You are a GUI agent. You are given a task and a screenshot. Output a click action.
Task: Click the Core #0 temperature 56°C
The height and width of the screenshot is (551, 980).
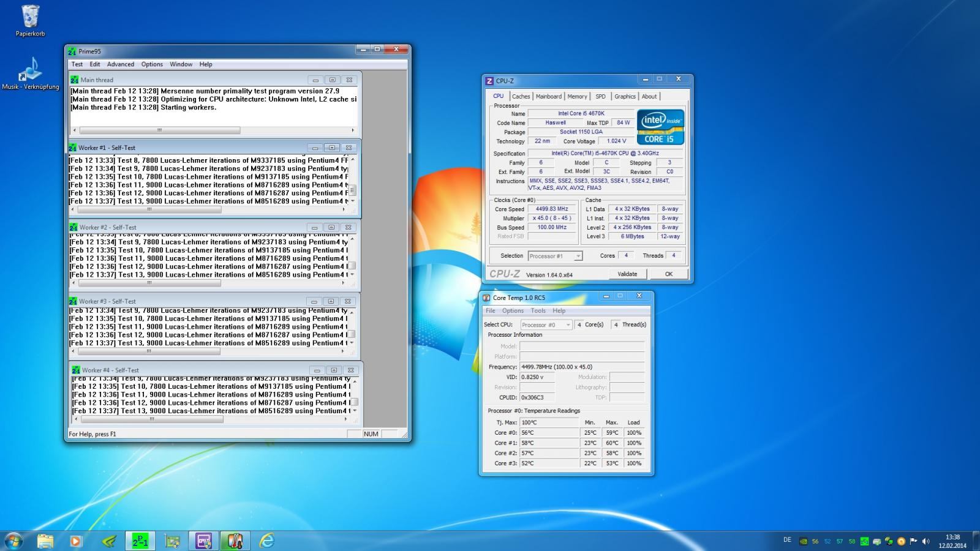549,432
